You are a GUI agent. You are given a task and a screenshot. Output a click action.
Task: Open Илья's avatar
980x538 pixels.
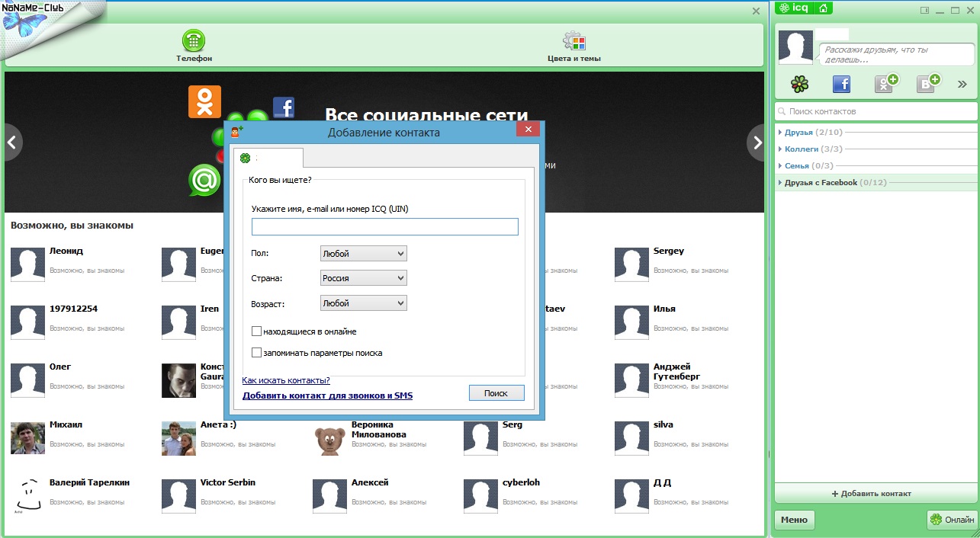point(632,322)
